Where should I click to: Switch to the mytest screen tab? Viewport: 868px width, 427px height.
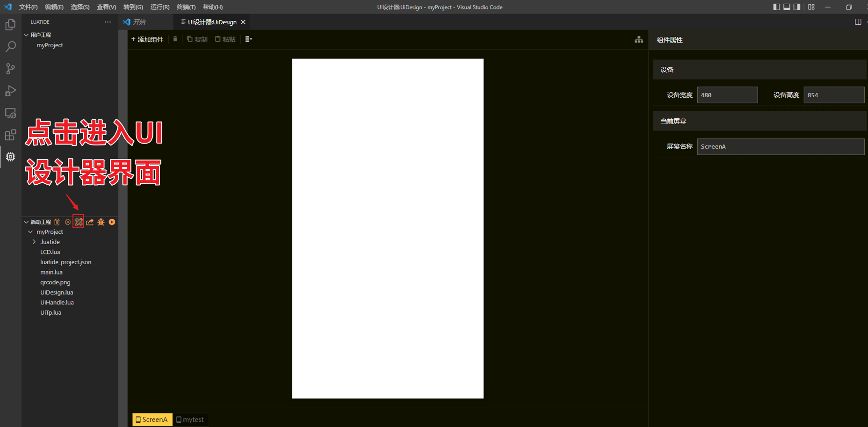coord(190,419)
